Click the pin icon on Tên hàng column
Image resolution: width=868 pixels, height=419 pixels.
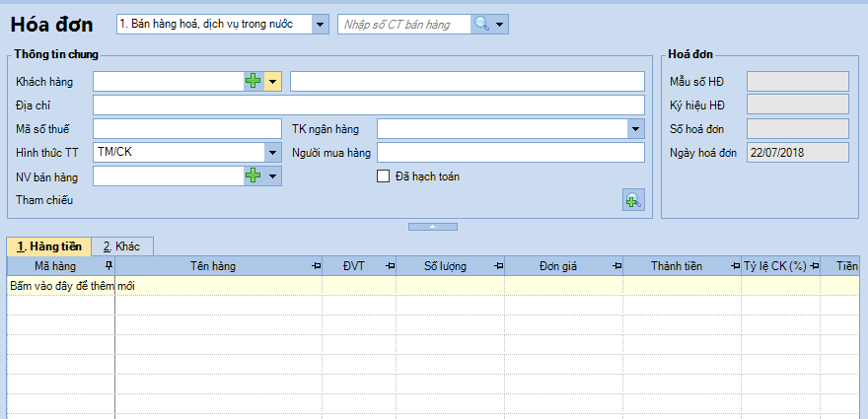click(x=316, y=266)
